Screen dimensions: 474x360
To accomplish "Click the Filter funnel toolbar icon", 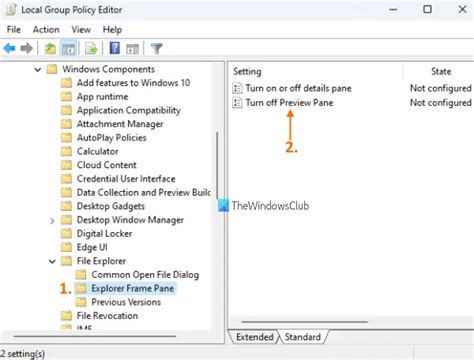I will pos(156,49).
